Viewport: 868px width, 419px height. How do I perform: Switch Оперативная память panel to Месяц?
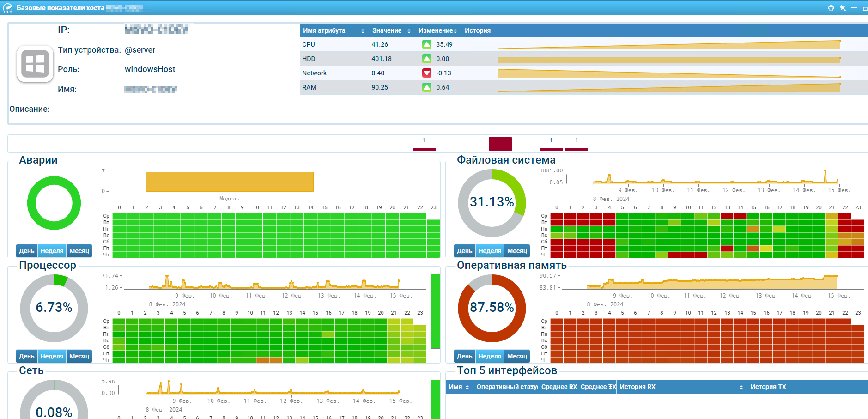tap(517, 356)
